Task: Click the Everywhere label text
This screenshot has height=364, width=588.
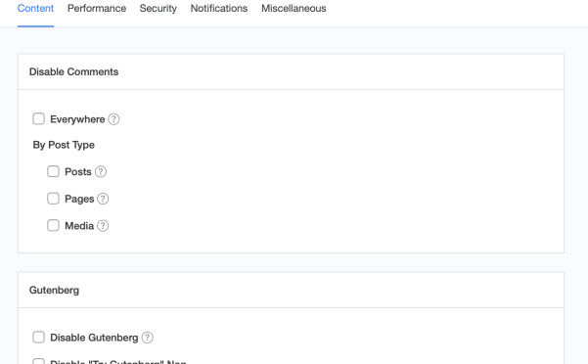Action: pyautogui.click(x=77, y=119)
